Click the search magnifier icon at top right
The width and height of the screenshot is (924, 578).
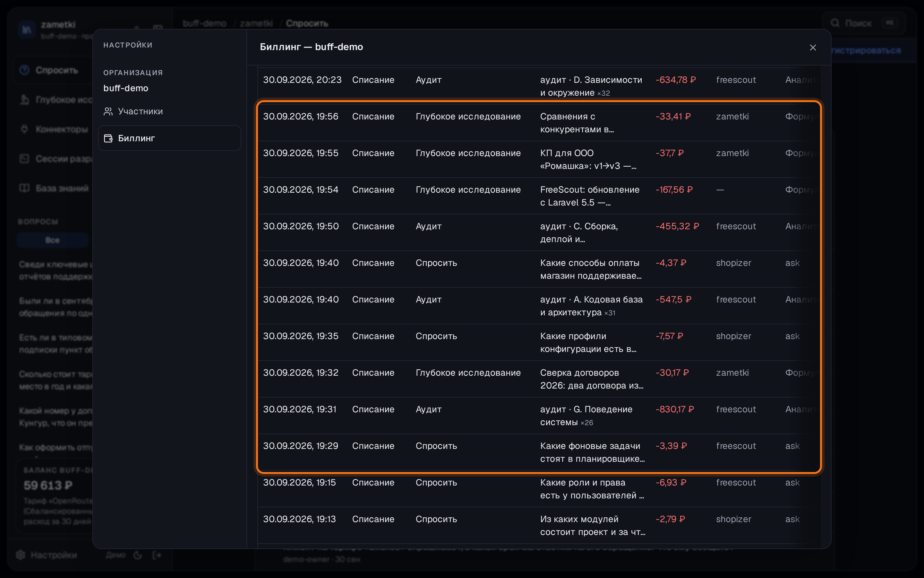point(835,23)
